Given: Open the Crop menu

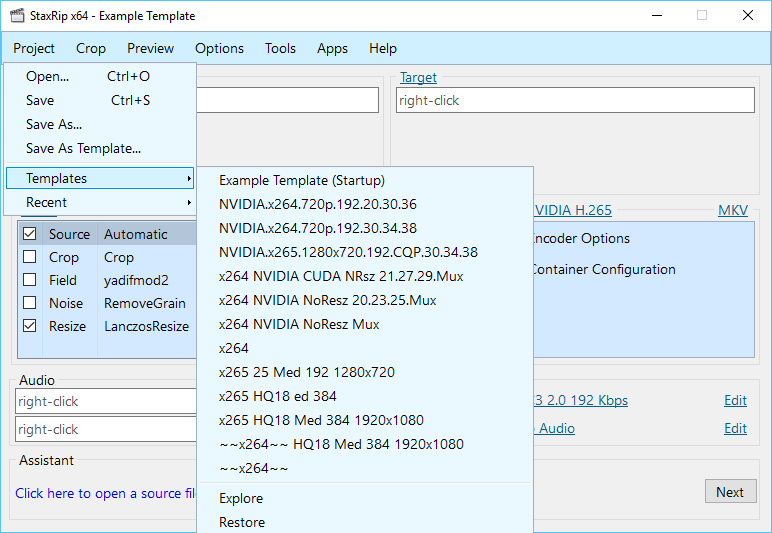Looking at the screenshot, I should (91, 48).
